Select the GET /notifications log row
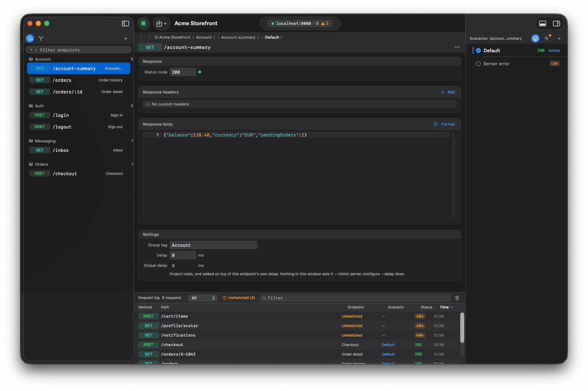Screen dimensions: 588x391 pos(297,336)
